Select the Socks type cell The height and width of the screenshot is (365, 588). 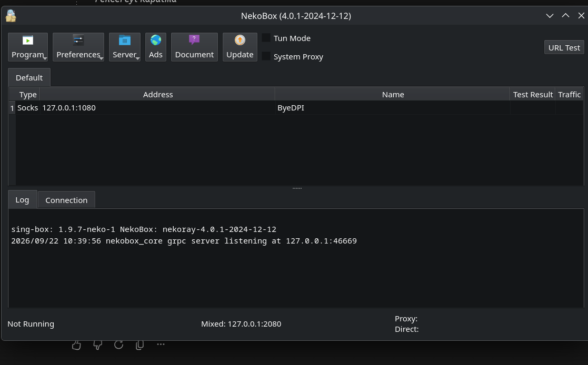click(x=28, y=107)
